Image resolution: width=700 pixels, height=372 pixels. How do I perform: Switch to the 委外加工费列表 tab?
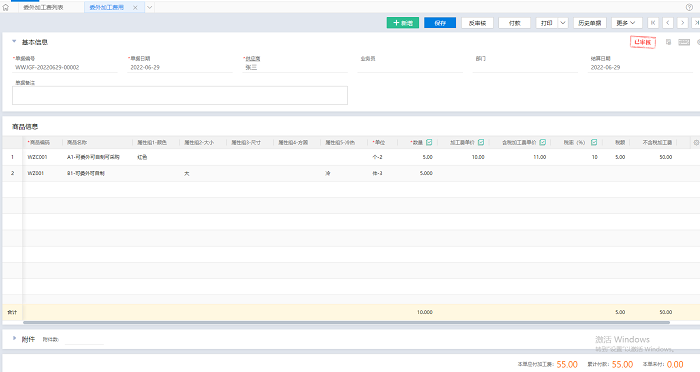pos(43,7)
